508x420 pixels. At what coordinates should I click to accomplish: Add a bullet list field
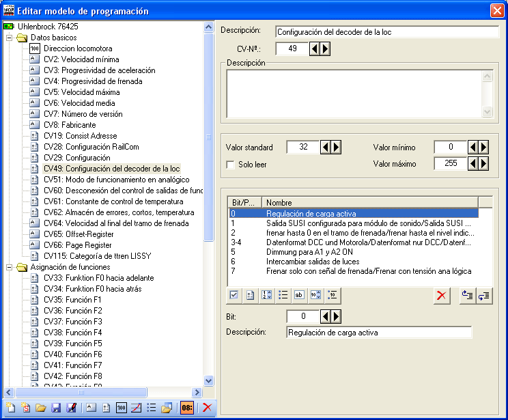coord(283,295)
